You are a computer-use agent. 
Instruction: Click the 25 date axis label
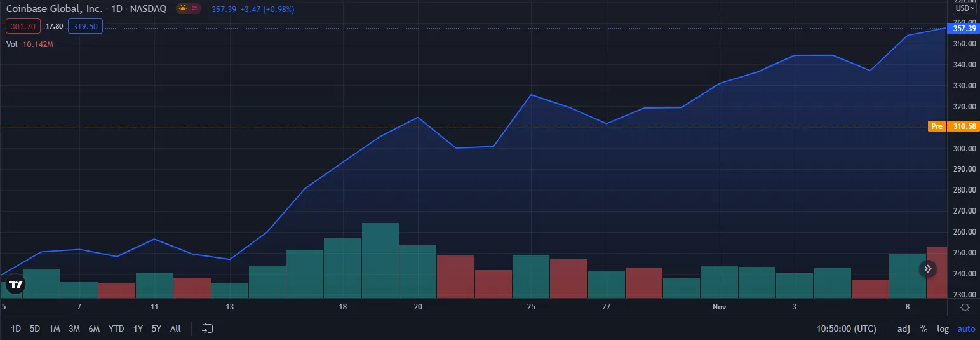coord(531,307)
